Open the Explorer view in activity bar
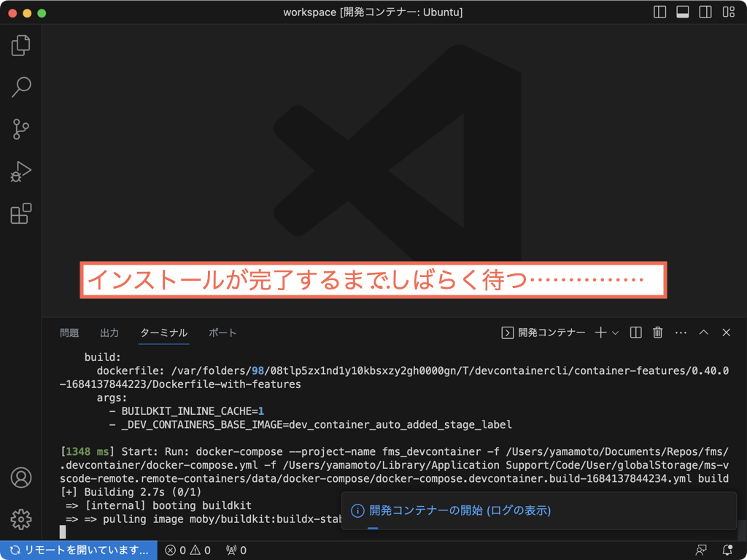This screenshot has height=560, width=747. tap(21, 45)
